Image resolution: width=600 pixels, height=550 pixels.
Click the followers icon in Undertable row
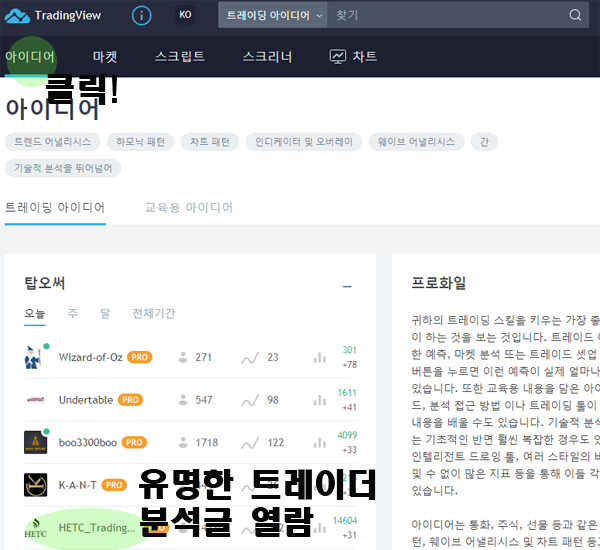coord(183,400)
